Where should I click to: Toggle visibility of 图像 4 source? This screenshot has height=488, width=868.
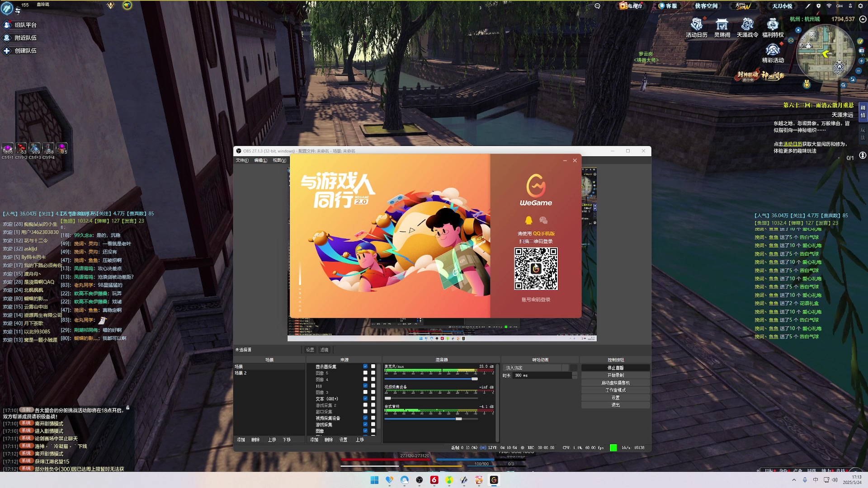pos(365,379)
